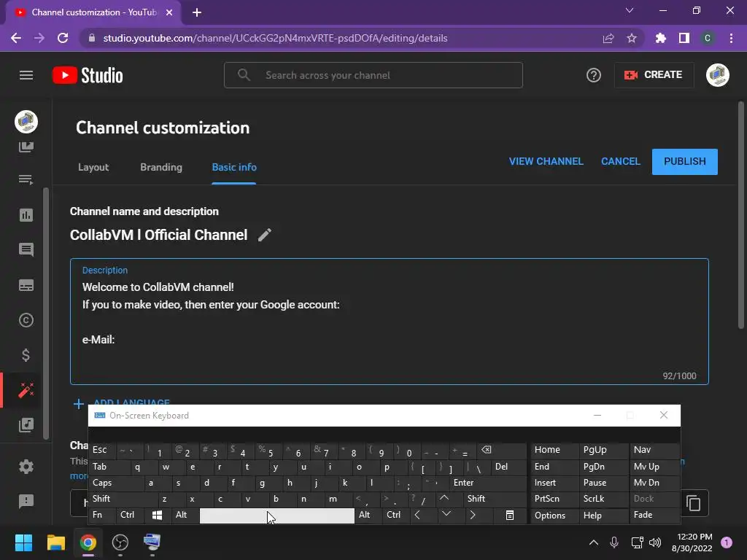747x560 pixels.
Task: Open Comments icon in sidebar
Action: [26, 249]
